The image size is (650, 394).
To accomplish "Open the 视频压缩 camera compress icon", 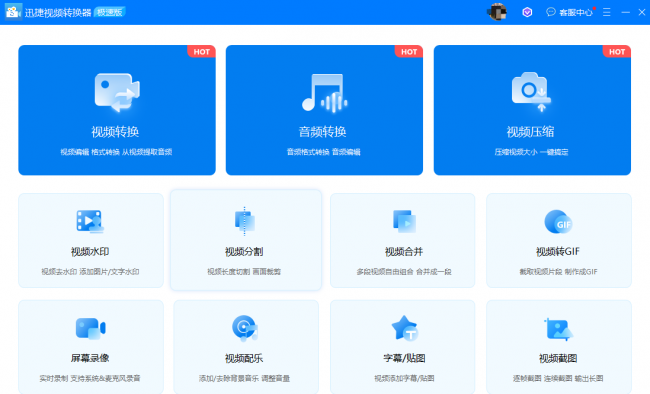I will [531, 92].
